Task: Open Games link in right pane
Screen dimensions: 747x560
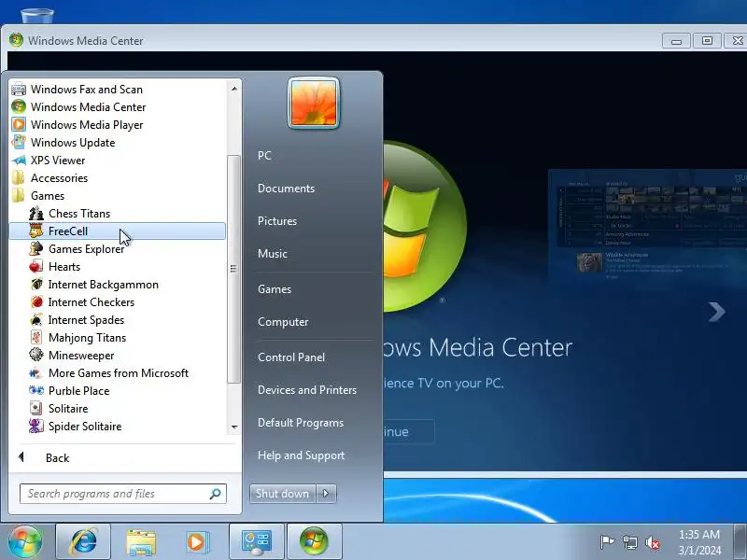Action: (275, 289)
